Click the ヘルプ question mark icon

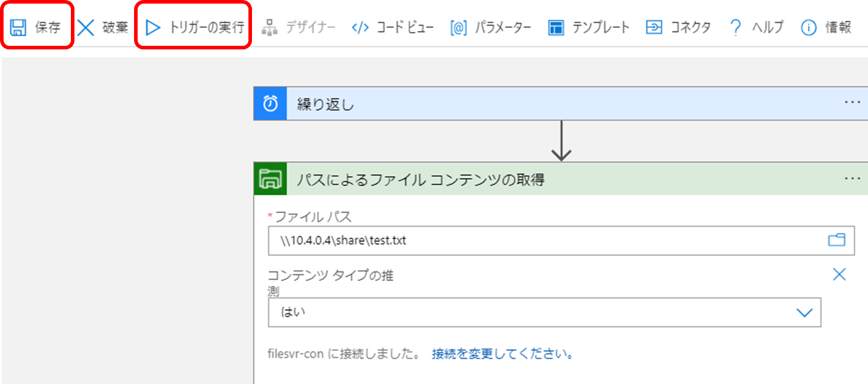coord(736,27)
